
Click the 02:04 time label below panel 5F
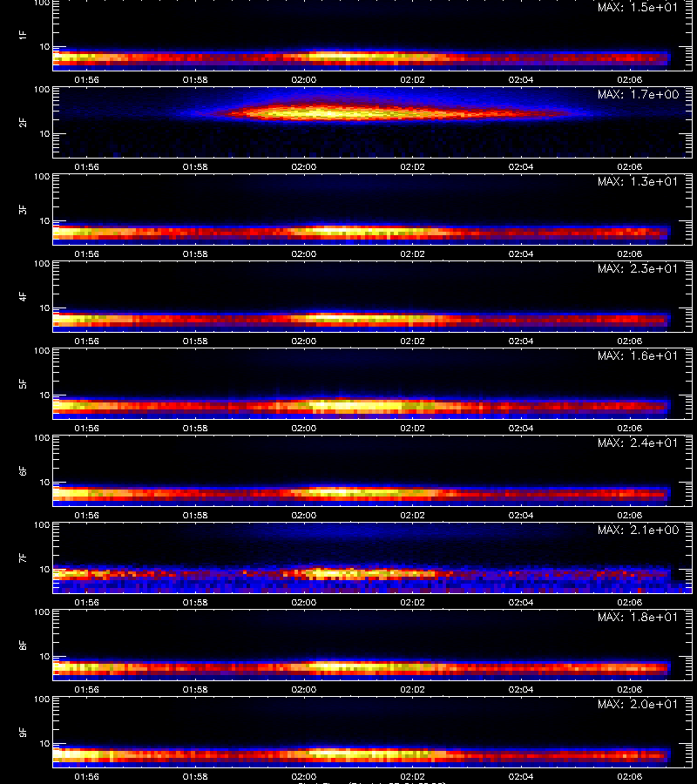(x=521, y=428)
